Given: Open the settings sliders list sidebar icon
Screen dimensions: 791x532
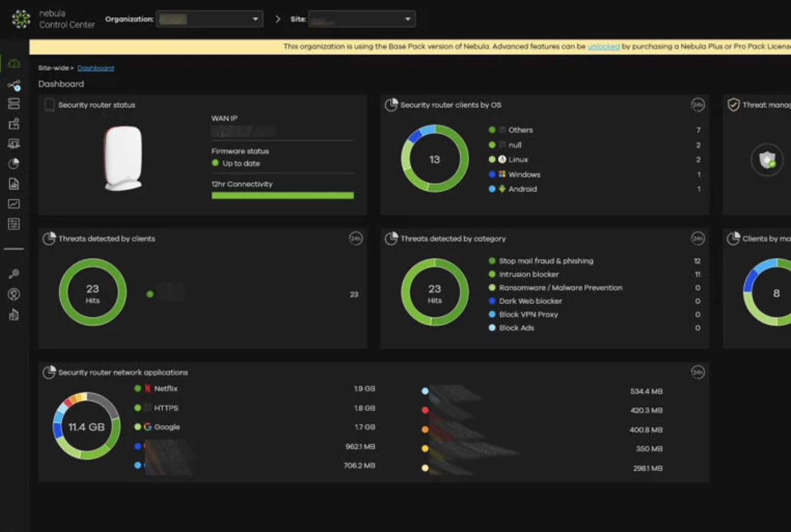Looking at the screenshot, I should point(13,224).
